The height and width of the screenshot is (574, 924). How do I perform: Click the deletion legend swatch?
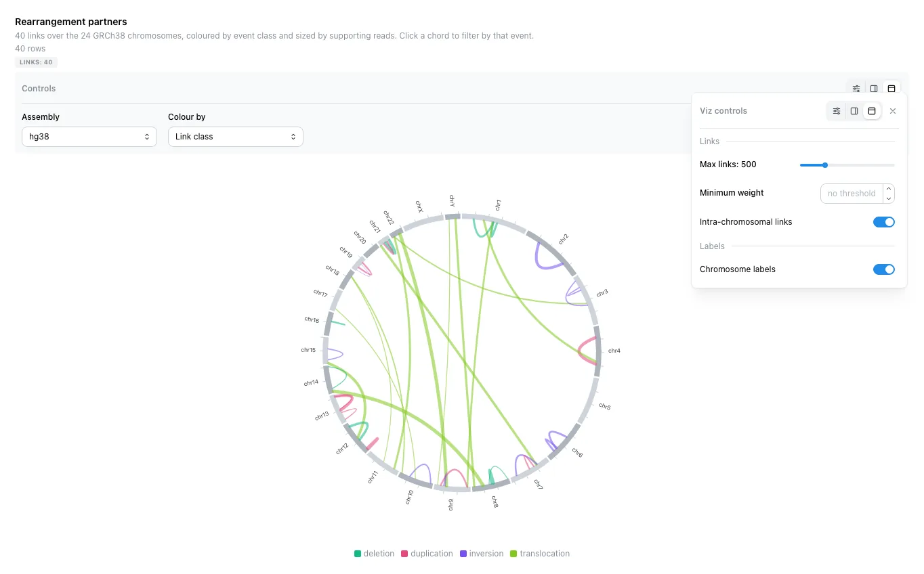pos(358,554)
